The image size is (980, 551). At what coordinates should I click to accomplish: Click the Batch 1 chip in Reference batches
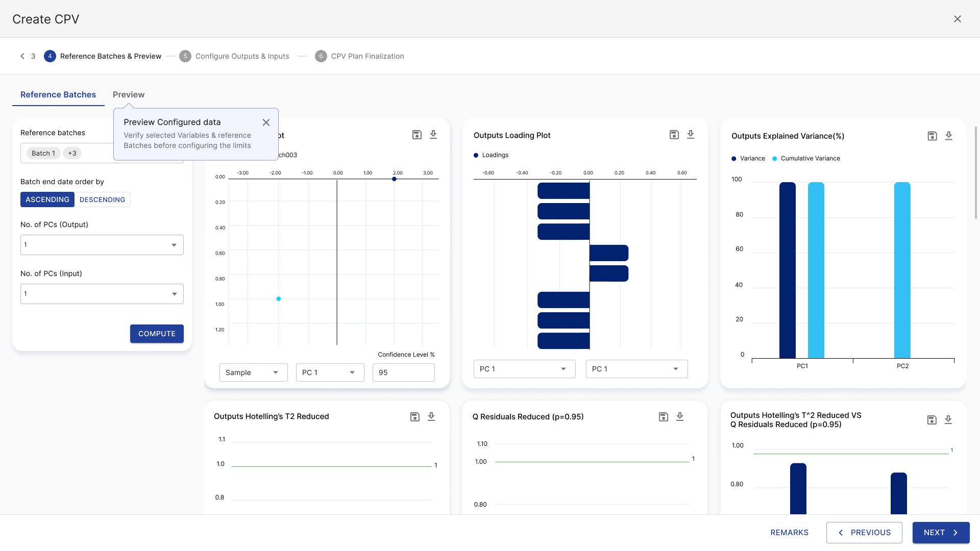(x=43, y=153)
